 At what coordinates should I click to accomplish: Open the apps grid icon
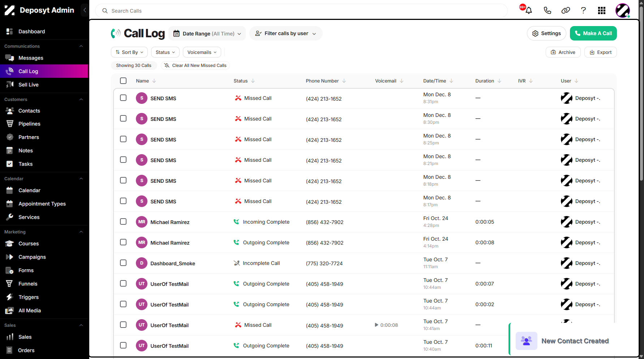pyautogui.click(x=602, y=10)
